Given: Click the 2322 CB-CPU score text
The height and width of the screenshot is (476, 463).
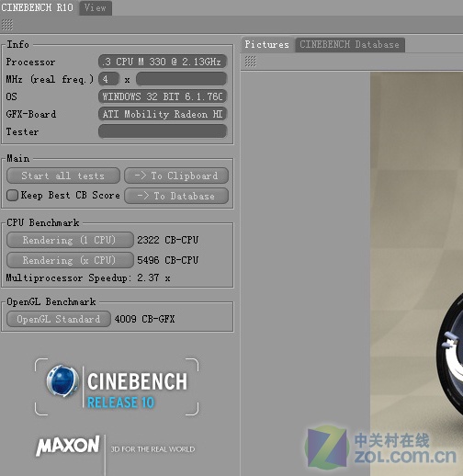Looking at the screenshot, I should pyautogui.click(x=167, y=240).
